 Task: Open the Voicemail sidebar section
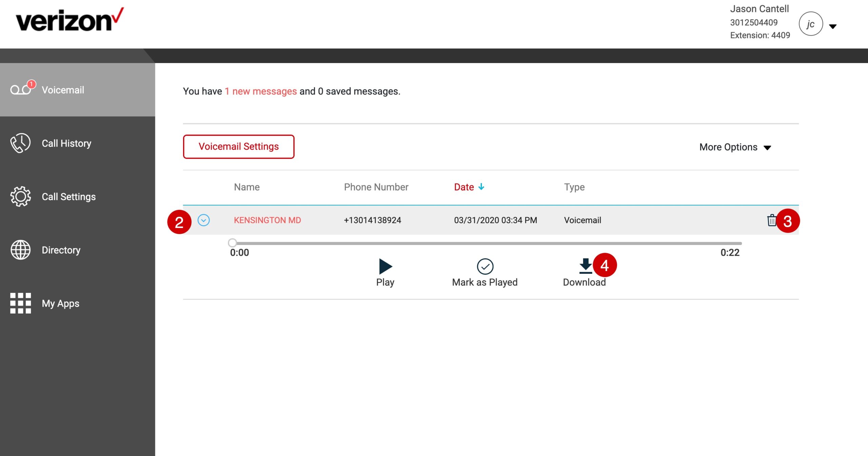[77, 90]
